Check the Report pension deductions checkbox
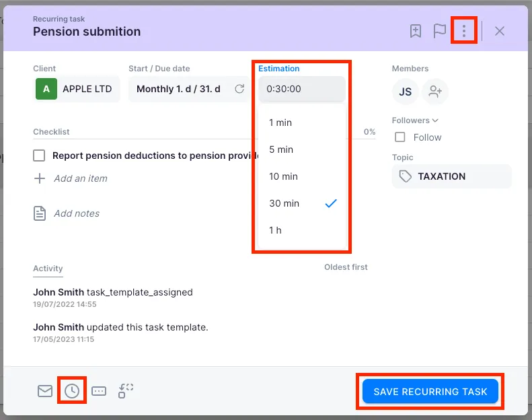 coord(40,155)
